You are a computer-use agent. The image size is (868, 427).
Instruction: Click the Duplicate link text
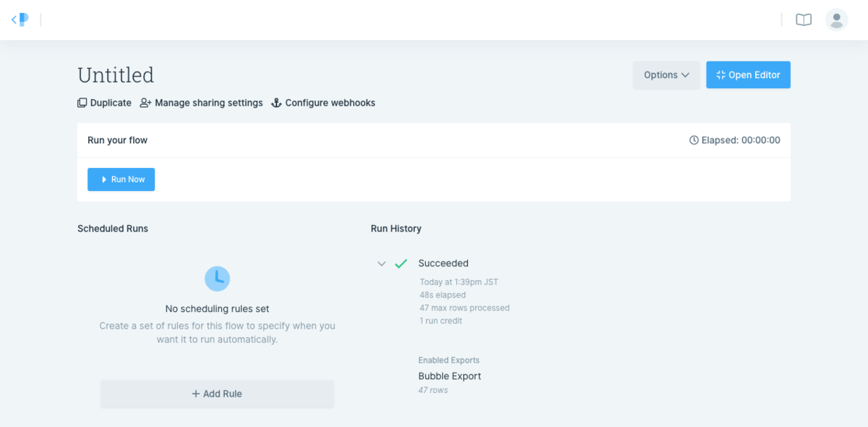coord(111,103)
